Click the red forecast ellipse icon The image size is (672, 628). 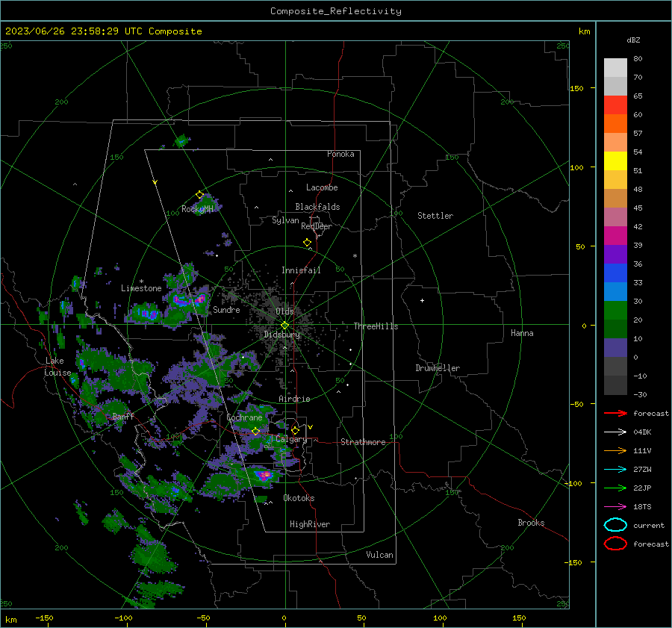click(615, 544)
